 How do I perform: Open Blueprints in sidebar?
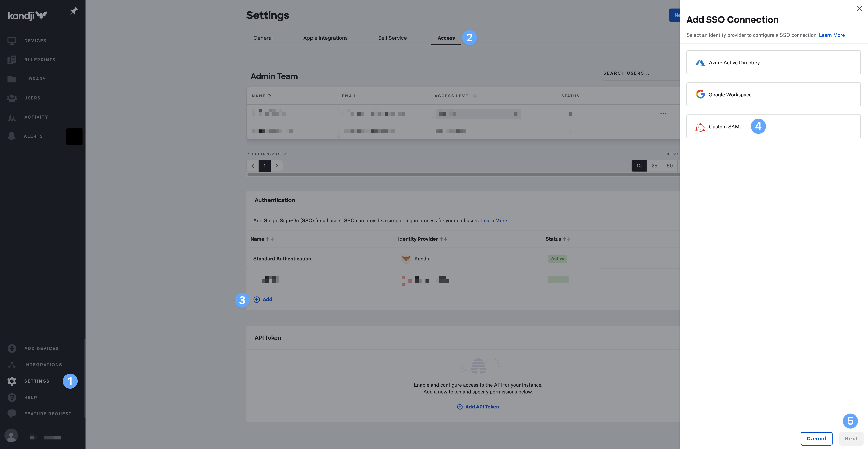click(39, 60)
